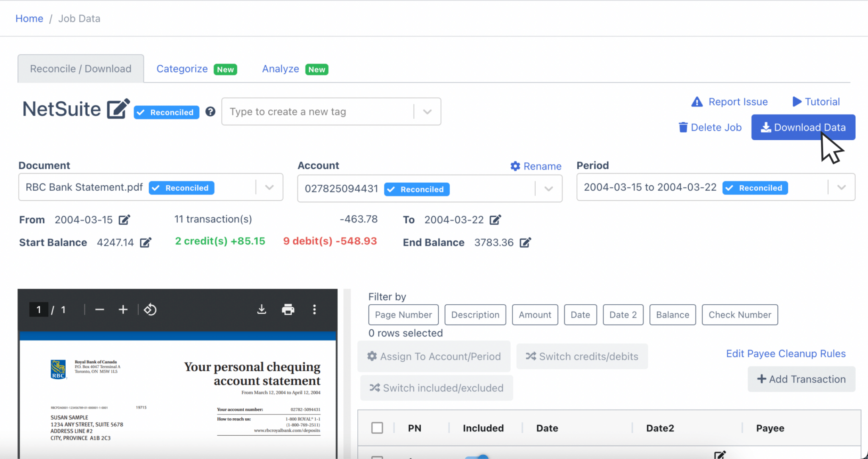Check the select-all checkbox in transactions table
This screenshot has height=459, width=868.
[377, 428]
